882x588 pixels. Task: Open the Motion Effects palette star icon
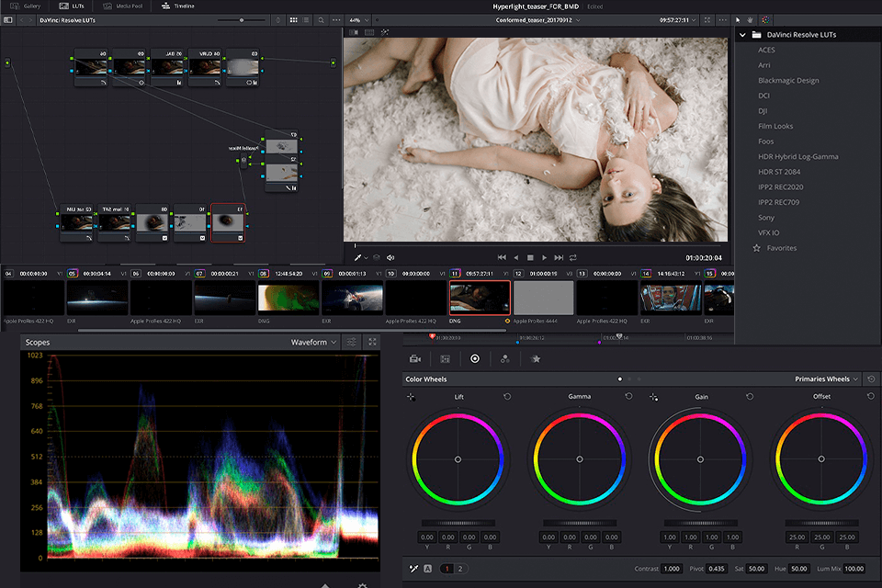(x=536, y=358)
